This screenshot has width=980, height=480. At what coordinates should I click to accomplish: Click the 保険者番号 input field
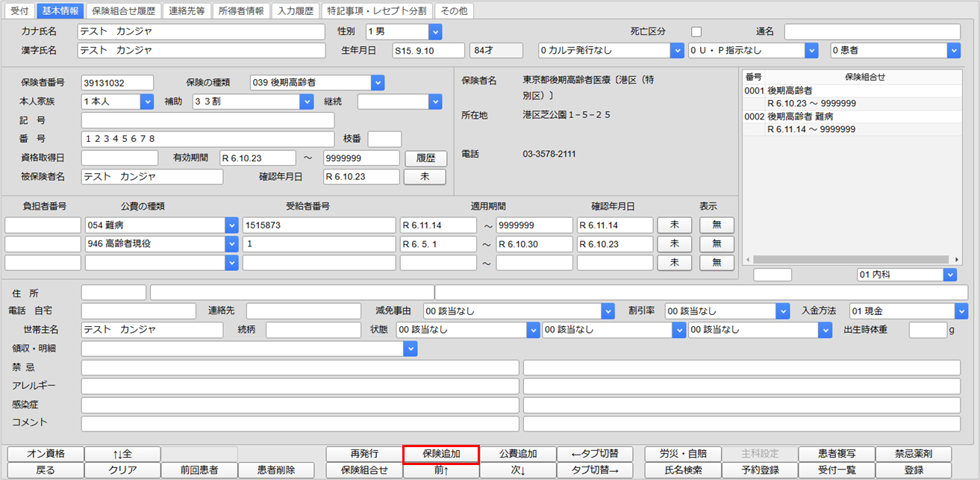pyautogui.click(x=117, y=82)
